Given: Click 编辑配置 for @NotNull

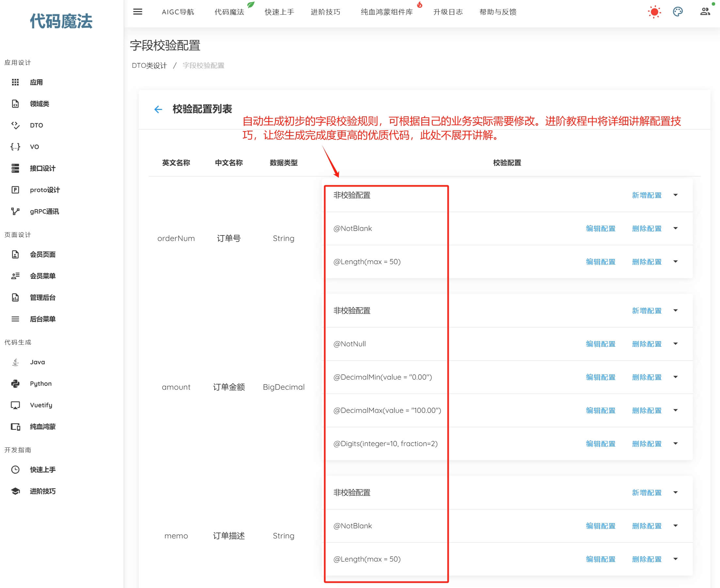Looking at the screenshot, I should [x=600, y=344].
